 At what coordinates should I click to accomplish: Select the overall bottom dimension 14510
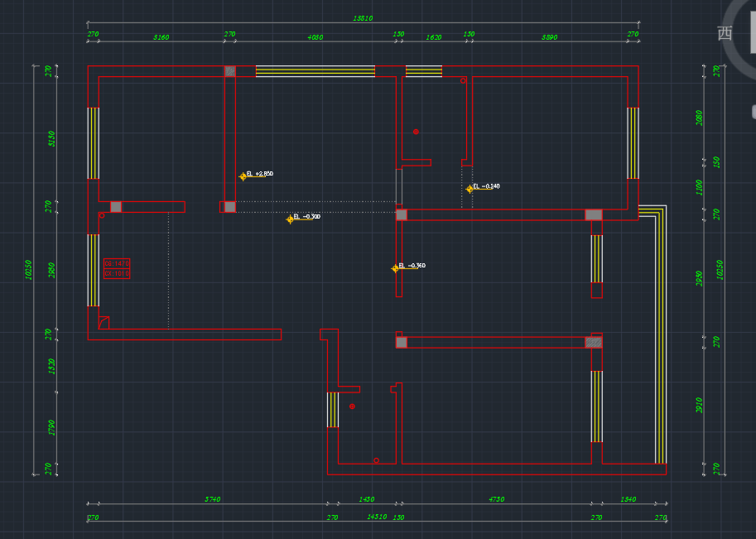[377, 517]
